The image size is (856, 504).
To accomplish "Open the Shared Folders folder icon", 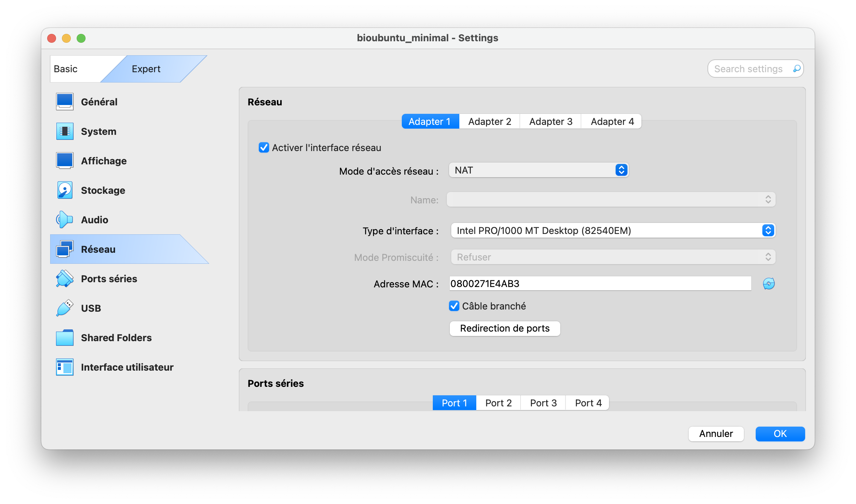I will 65,337.
